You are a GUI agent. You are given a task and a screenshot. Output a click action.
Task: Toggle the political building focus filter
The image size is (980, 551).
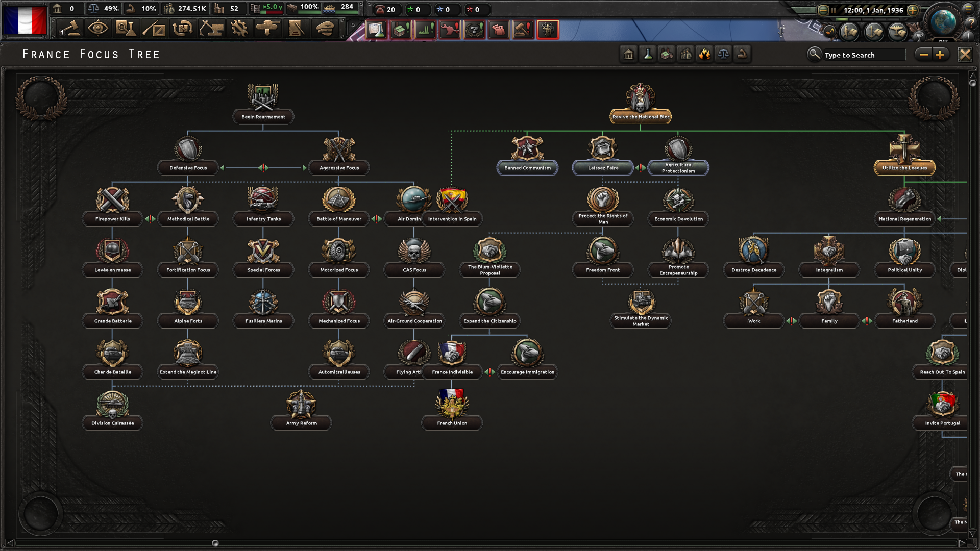click(x=629, y=54)
